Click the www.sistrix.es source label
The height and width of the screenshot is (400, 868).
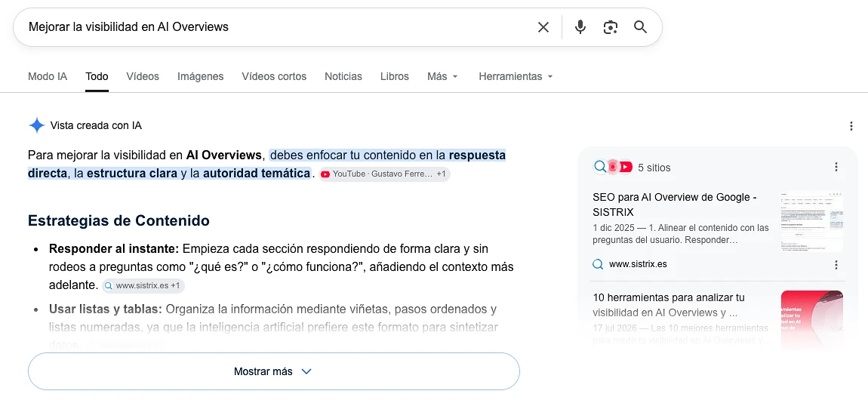(x=638, y=264)
